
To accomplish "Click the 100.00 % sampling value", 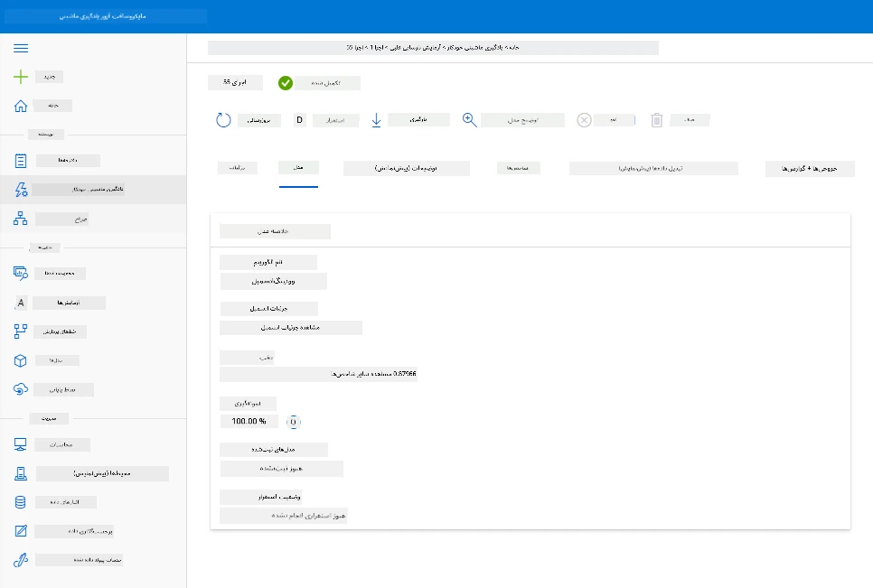I will (249, 422).
